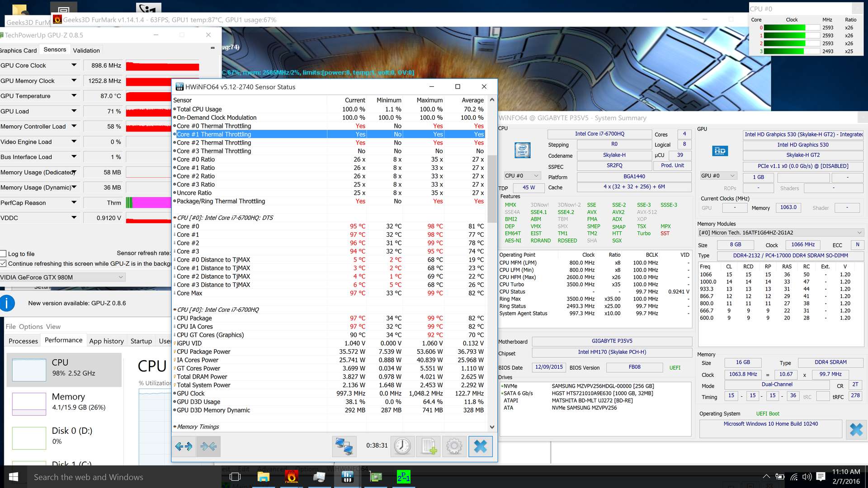Click the collapse columns arrows icon in HWiNFO

[208, 446]
